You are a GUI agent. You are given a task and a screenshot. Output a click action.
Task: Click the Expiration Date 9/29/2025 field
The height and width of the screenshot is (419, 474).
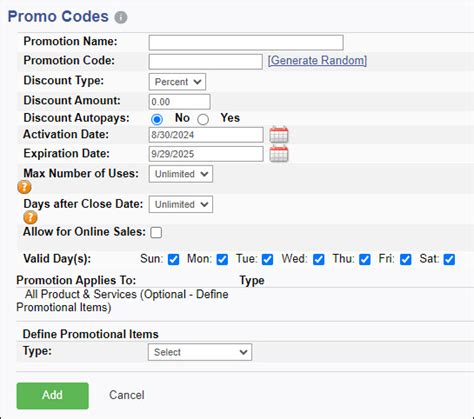206,154
